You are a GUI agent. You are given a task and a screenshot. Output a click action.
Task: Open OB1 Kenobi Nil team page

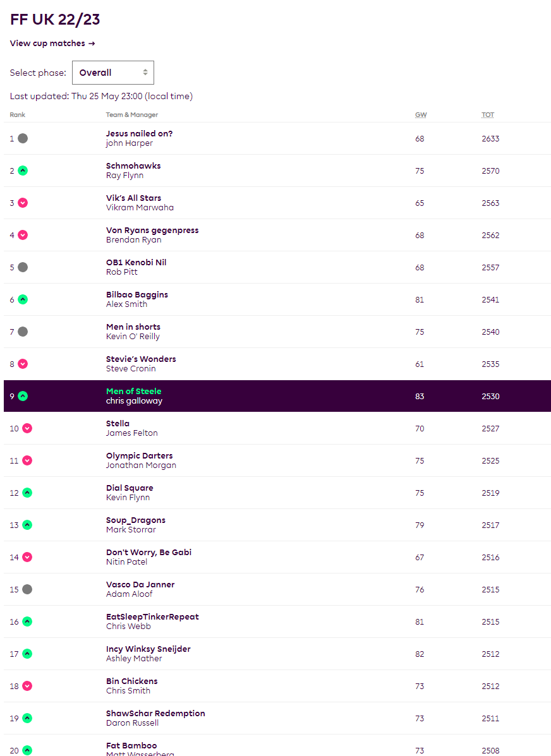coord(136,263)
